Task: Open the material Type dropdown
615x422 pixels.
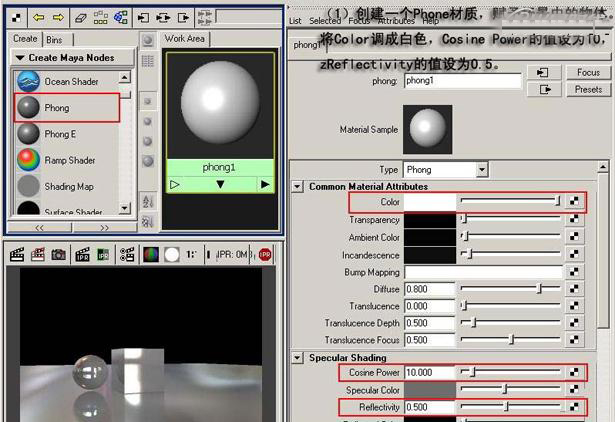Action: (446, 170)
